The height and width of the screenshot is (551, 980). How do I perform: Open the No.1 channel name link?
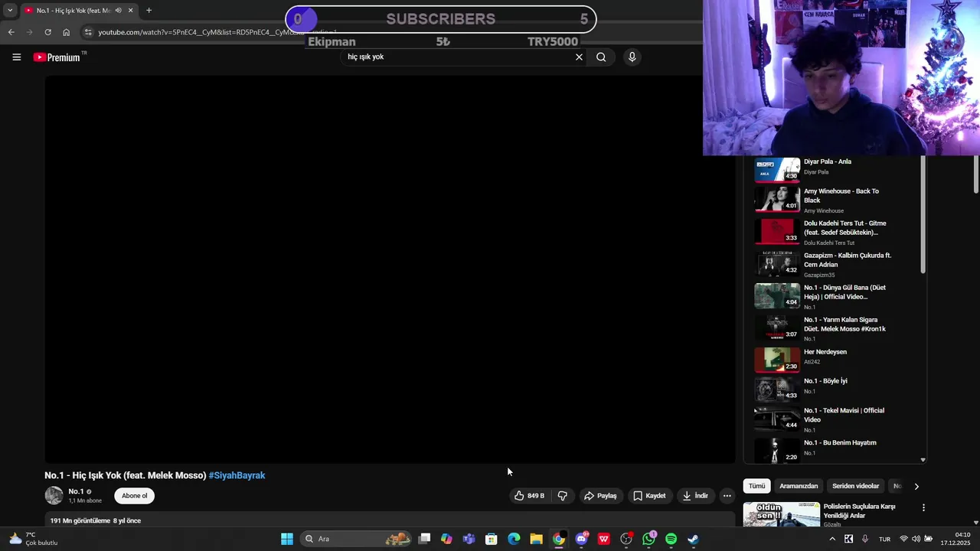[76, 492]
